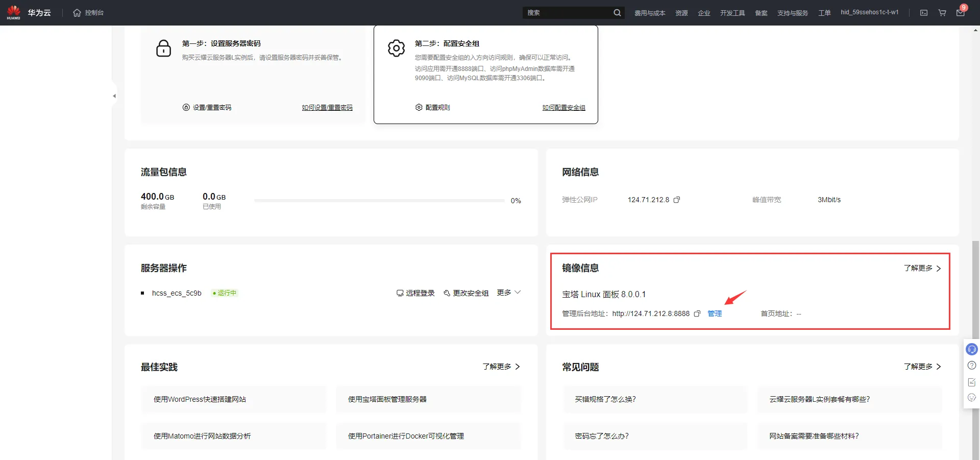Open 云耀云服务器L实例套餐有哪些? question

tap(850, 399)
